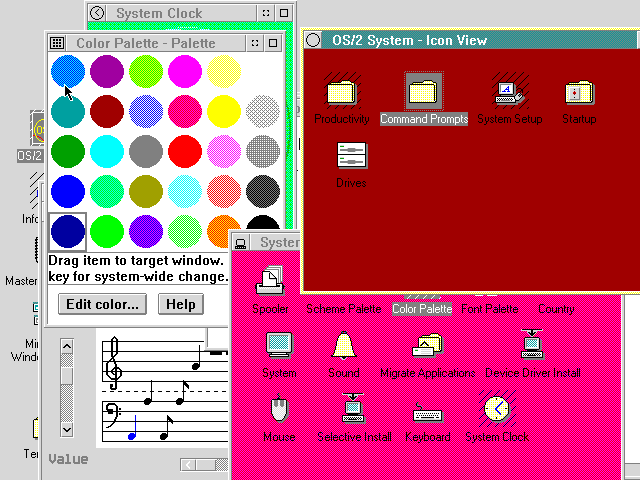Click the Help button in Color Palette

(x=181, y=304)
